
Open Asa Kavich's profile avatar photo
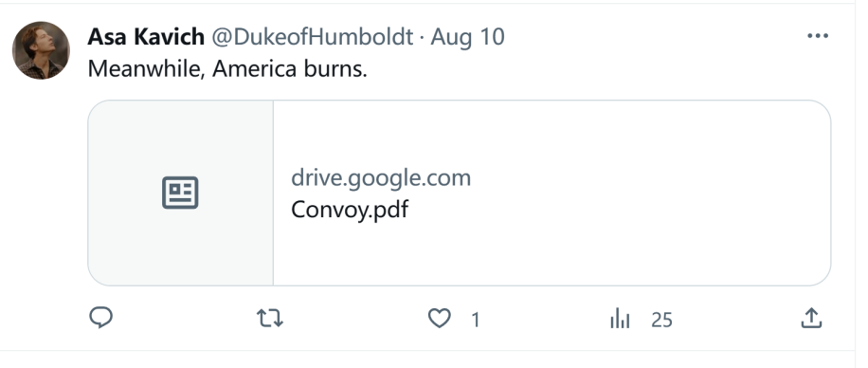(x=41, y=50)
